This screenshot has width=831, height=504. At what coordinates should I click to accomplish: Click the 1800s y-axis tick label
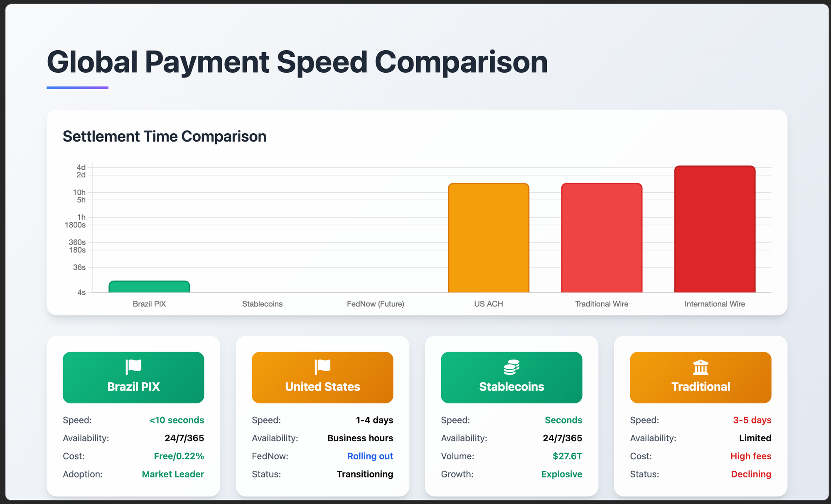[x=75, y=225]
